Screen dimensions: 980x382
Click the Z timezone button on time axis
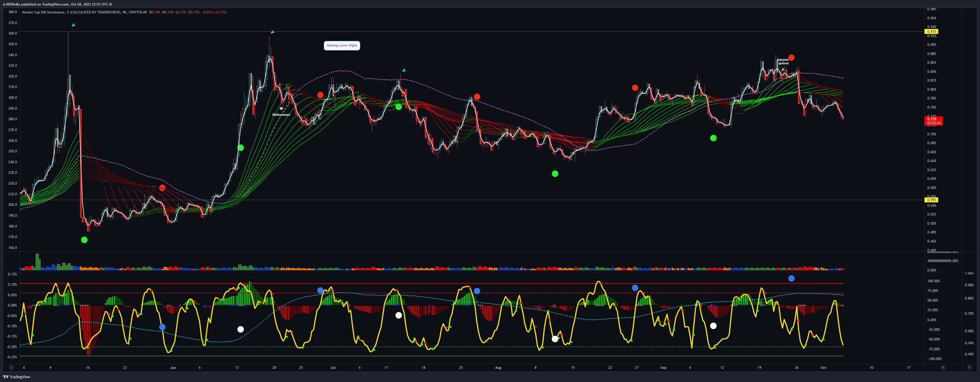coord(11,368)
